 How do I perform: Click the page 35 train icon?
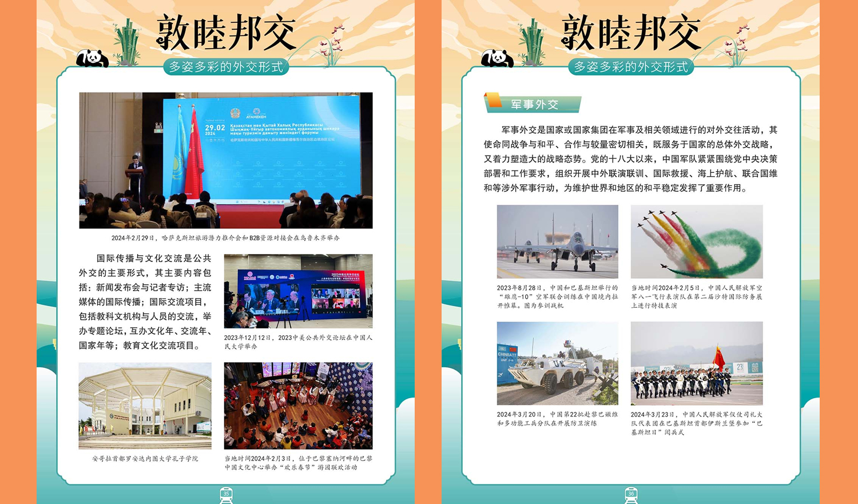pos(226,495)
